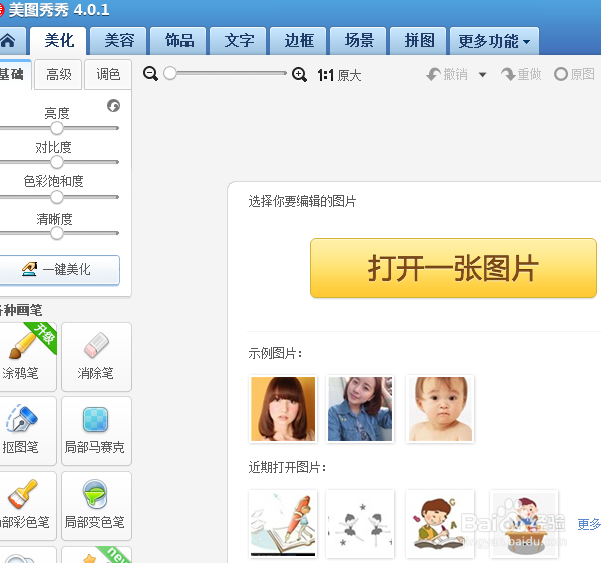
Task: Open recent image of dancing ballerinas
Action: point(360,524)
